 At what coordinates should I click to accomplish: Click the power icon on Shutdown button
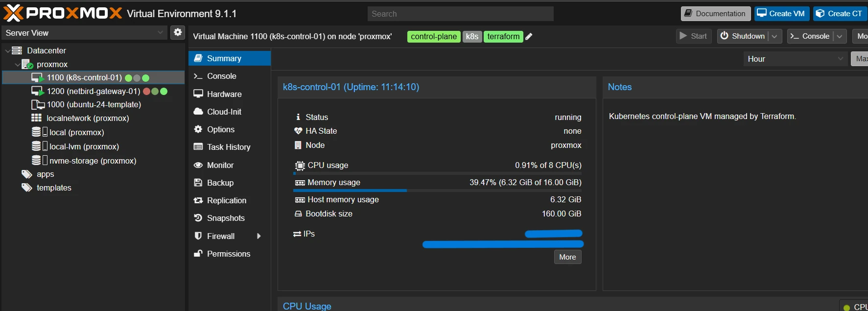point(725,36)
